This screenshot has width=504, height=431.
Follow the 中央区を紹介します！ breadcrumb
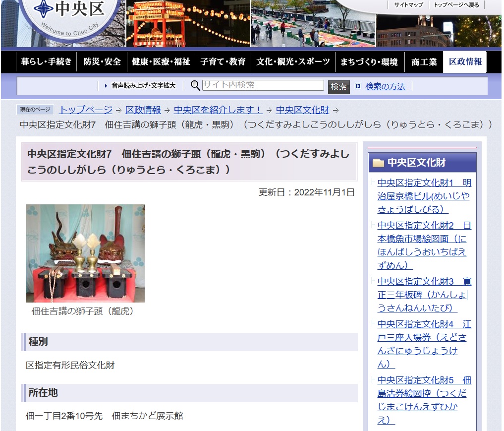218,110
